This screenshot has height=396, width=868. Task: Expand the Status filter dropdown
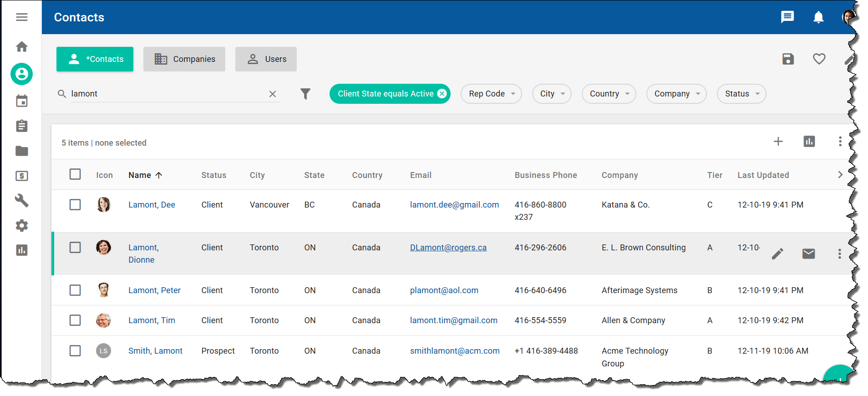(x=741, y=94)
